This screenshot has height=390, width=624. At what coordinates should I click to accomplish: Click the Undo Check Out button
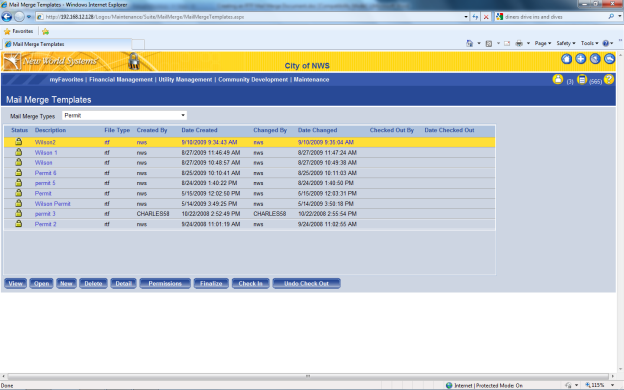pyautogui.click(x=306, y=283)
